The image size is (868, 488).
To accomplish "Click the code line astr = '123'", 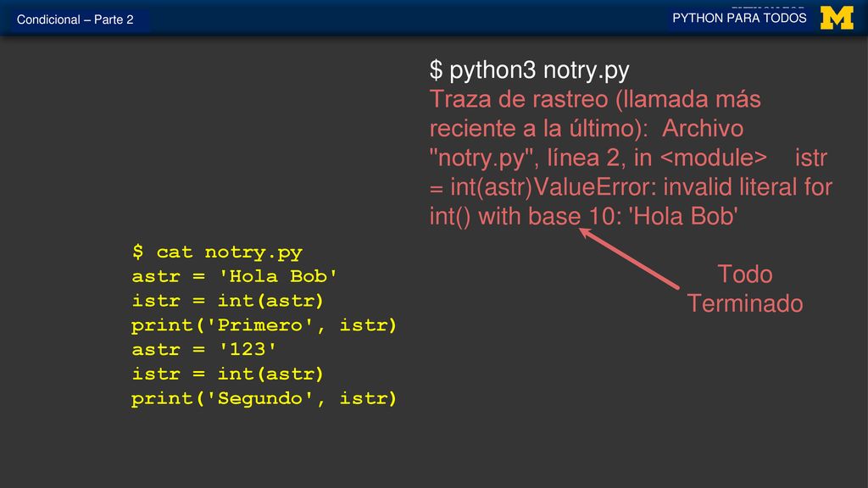I will coord(203,350).
